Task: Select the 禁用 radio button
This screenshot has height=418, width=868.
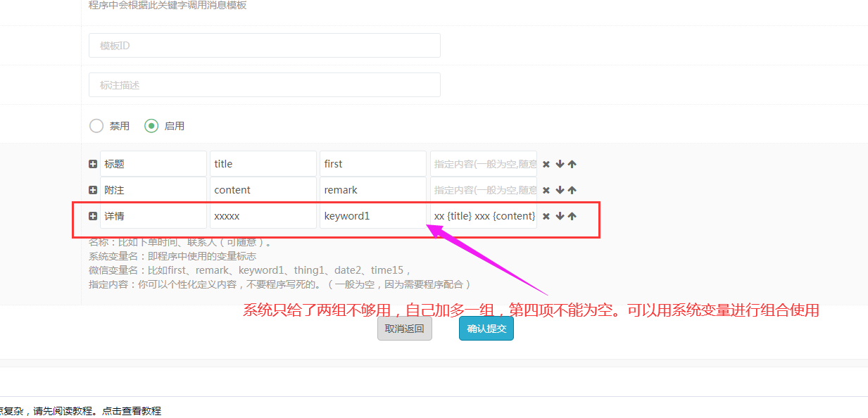Action: tap(96, 126)
